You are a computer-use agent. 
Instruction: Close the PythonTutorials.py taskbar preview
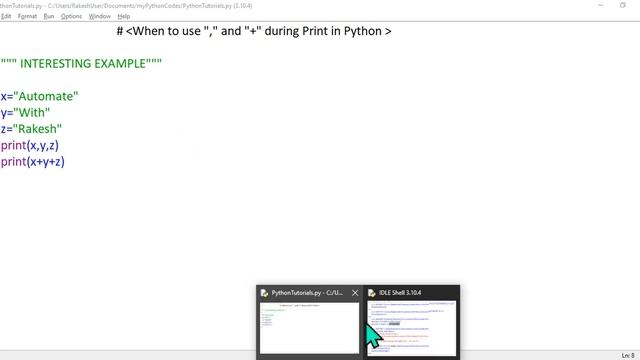(355, 293)
